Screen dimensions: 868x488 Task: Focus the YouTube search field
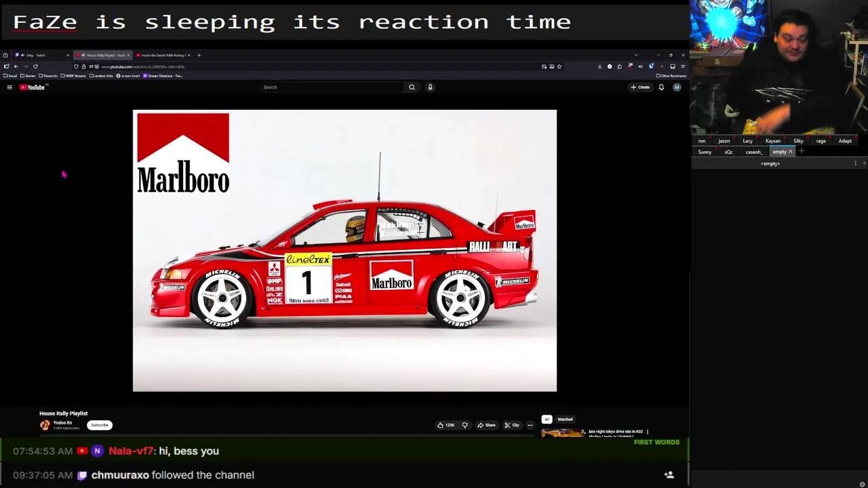[332, 87]
